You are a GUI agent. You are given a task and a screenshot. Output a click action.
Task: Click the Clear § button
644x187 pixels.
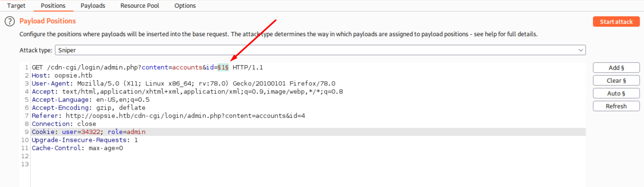pos(616,81)
